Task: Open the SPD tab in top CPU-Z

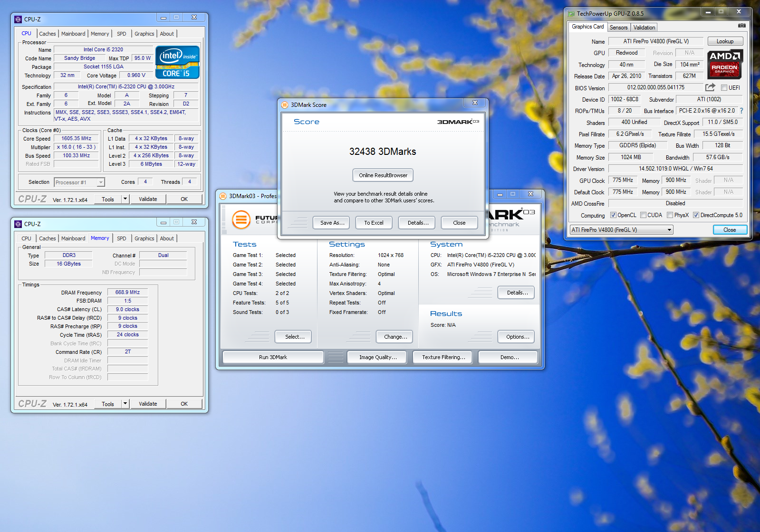Action: point(122,34)
